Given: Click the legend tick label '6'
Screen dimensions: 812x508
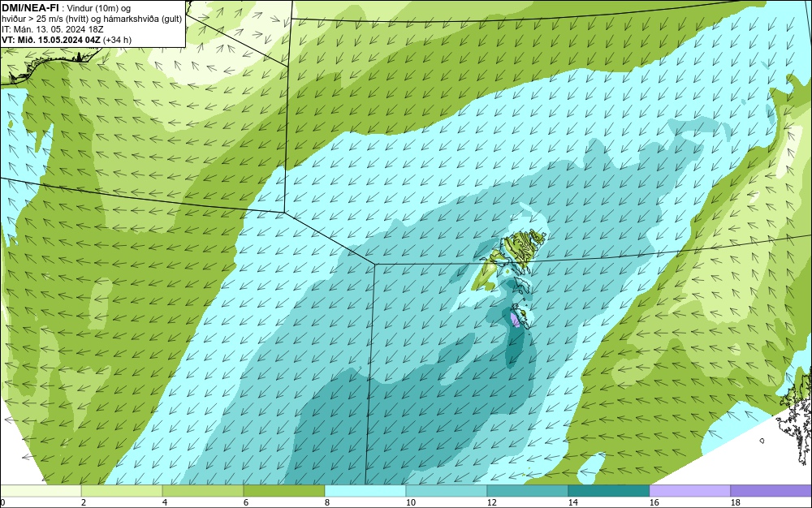Looking at the screenshot, I should (x=246, y=502).
